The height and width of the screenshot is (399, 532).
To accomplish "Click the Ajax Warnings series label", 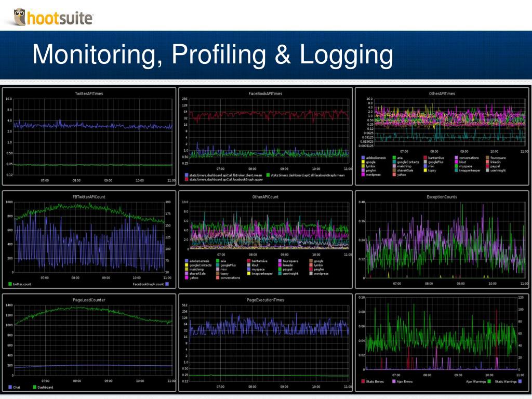I will tap(476, 381).
